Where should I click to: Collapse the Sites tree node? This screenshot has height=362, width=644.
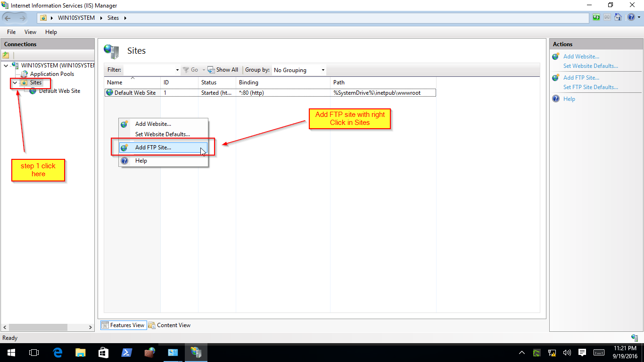pos(15,82)
